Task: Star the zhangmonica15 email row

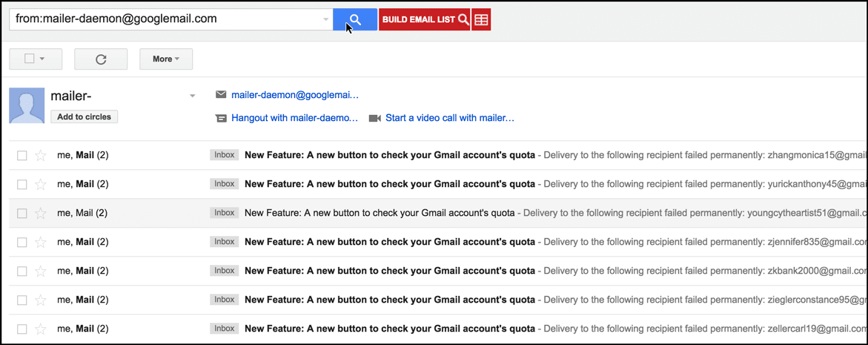Action: [x=41, y=156]
